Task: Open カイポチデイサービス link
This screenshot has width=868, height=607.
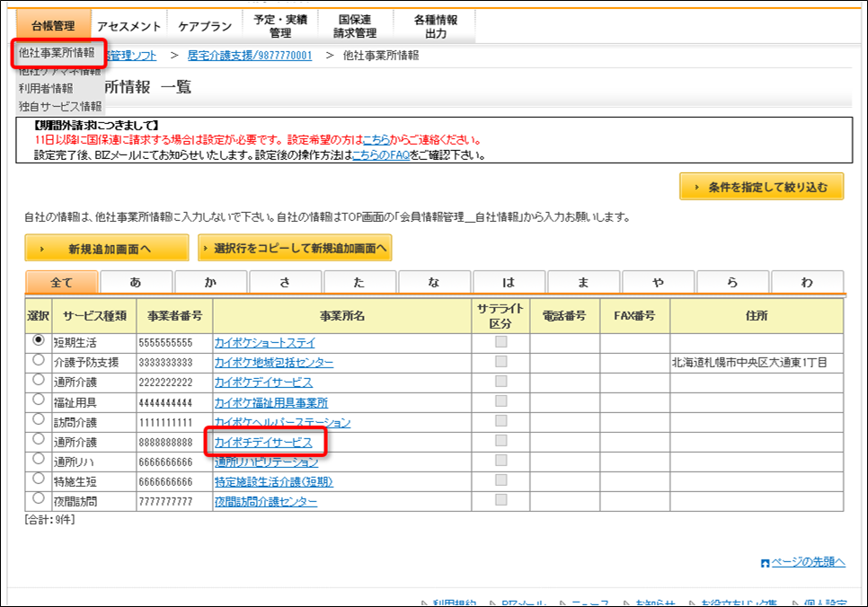Action: [x=263, y=443]
